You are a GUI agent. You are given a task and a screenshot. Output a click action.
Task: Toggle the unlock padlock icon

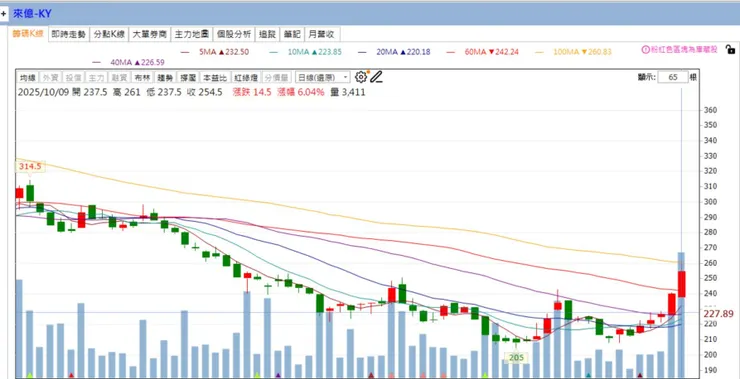point(730,49)
